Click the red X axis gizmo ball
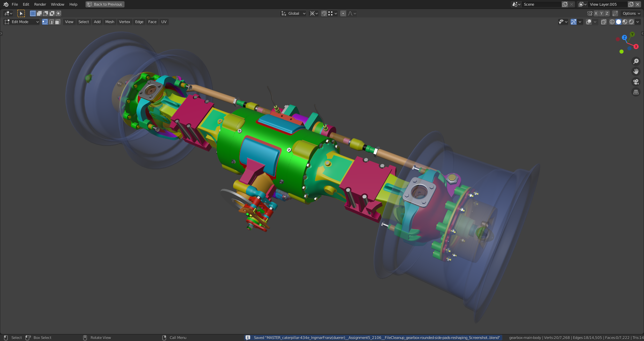The width and height of the screenshot is (644, 341). (x=636, y=47)
